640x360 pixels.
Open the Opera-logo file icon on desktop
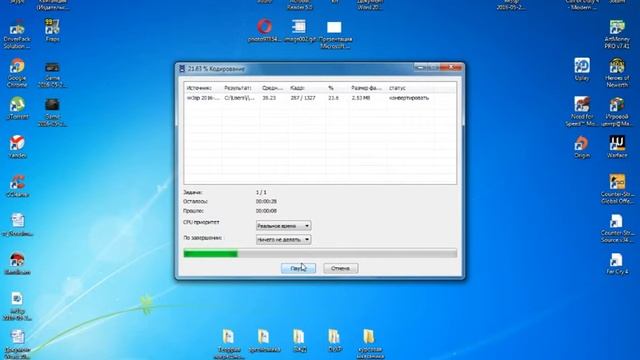tap(264, 30)
